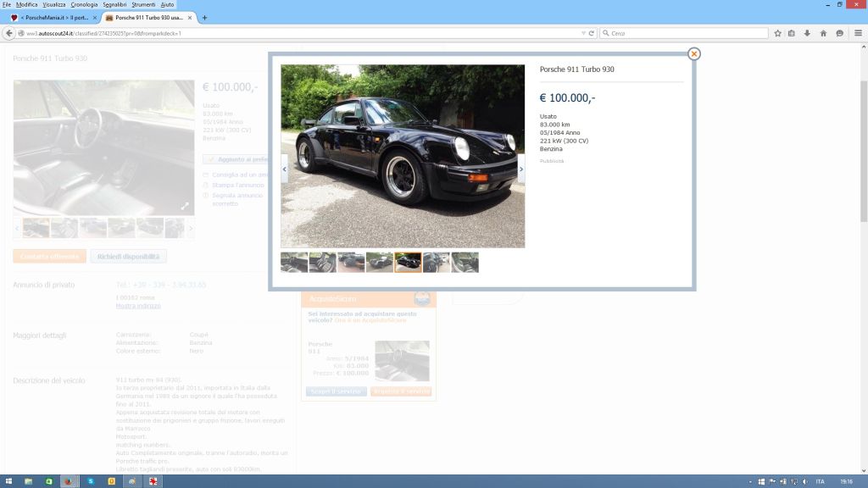Reload the current page
Screen dimensions: 868x488
click(591, 33)
